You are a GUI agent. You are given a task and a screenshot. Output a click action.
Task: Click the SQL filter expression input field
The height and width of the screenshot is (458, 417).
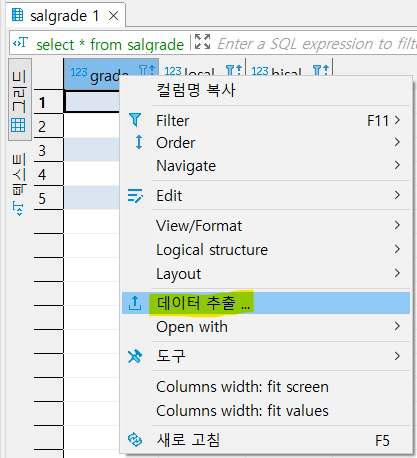tap(315, 44)
